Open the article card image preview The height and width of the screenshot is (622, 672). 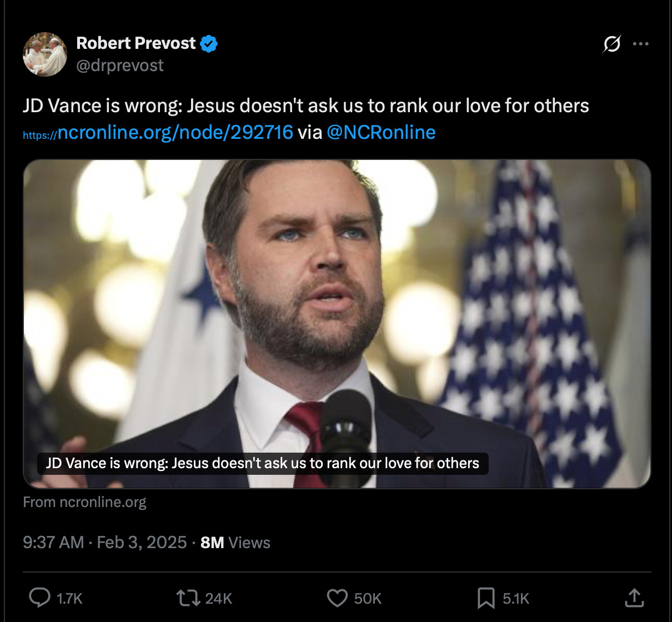[337, 324]
